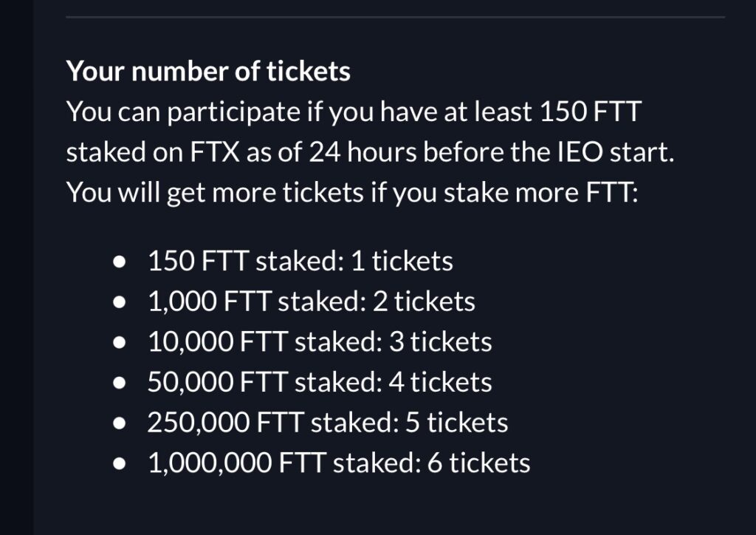Select the "10,000 FTT staked: 3 tickets" item
Screen dimensions: 756x535
pos(320,342)
